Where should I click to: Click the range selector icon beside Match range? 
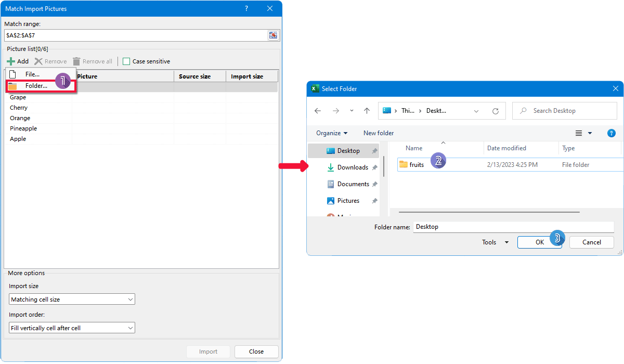[273, 35]
